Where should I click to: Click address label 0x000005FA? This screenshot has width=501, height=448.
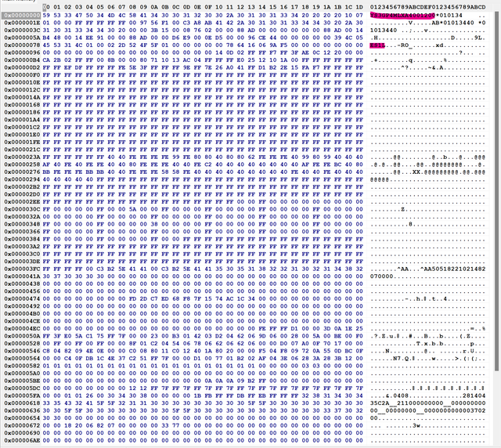coord(22,396)
